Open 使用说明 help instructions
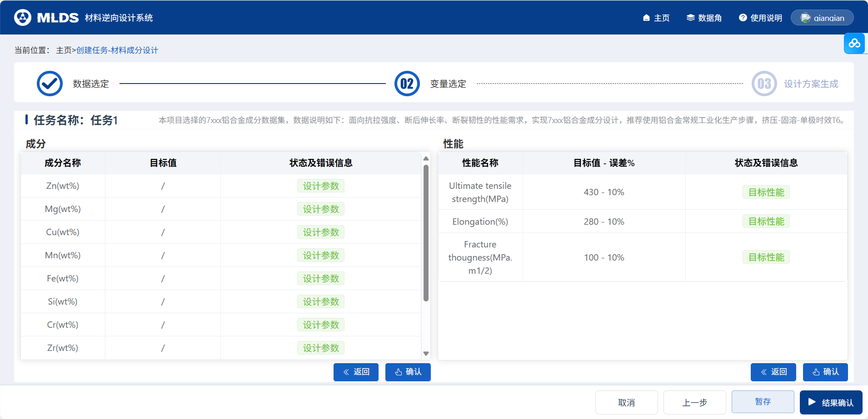The width and height of the screenshot is (868, 419). pyautogui.click(x=760, y=18)
